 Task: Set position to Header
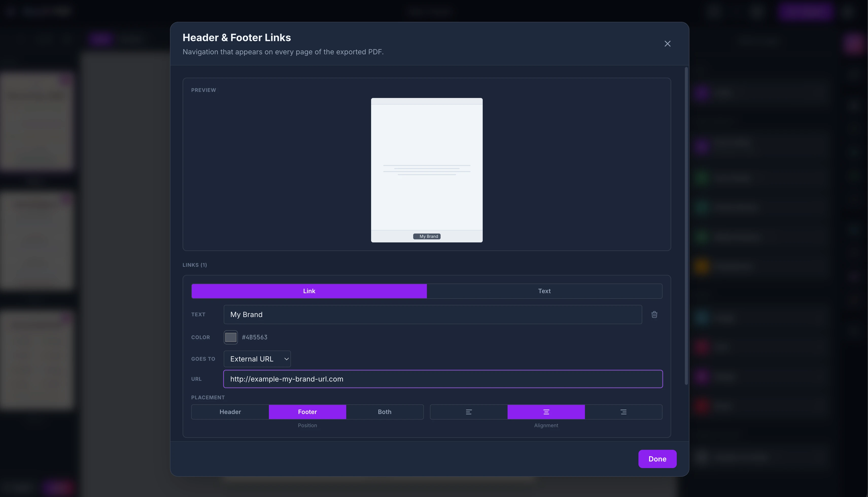(230, 412)
